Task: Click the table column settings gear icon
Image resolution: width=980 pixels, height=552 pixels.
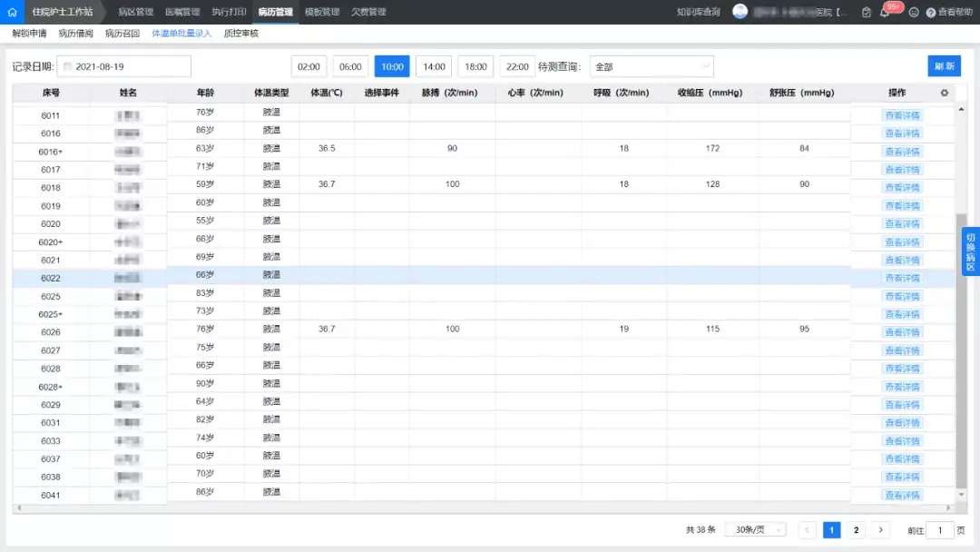Action: coord(944,93)
